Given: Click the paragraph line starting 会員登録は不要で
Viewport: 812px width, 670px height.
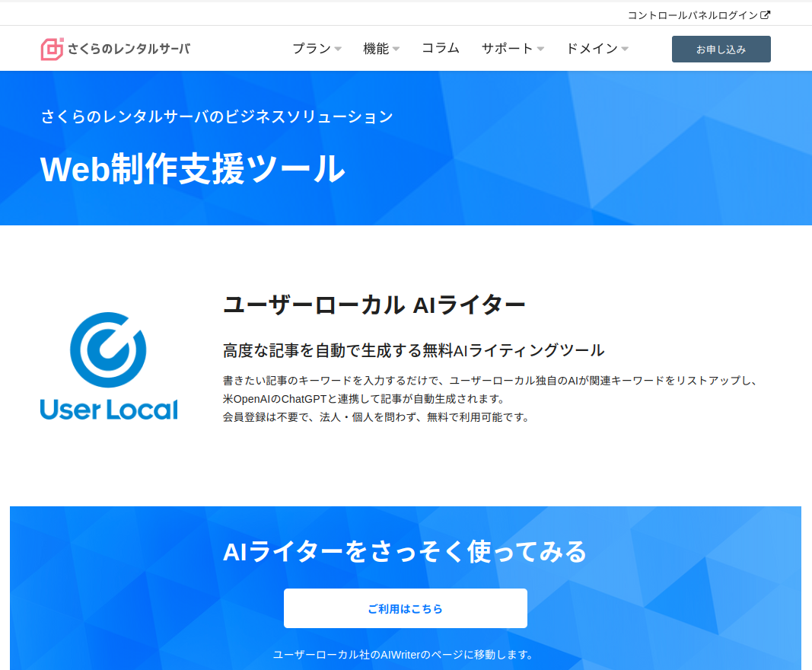Looking at the screenshot, I should pos(377,417).
